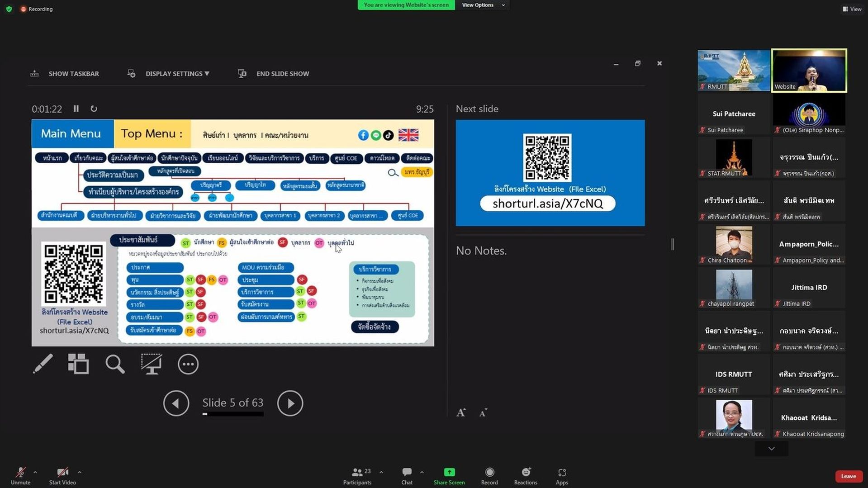Viewport: 868px width, 488px height.
Task: Click the LINE icon on the slide
Action: click(x=376, y=135)
